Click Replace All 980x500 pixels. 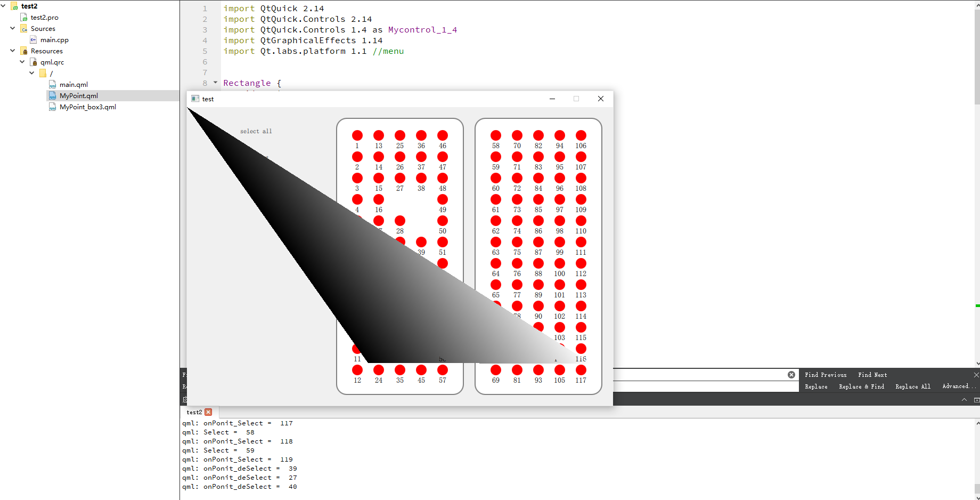(x=912, y=386)
